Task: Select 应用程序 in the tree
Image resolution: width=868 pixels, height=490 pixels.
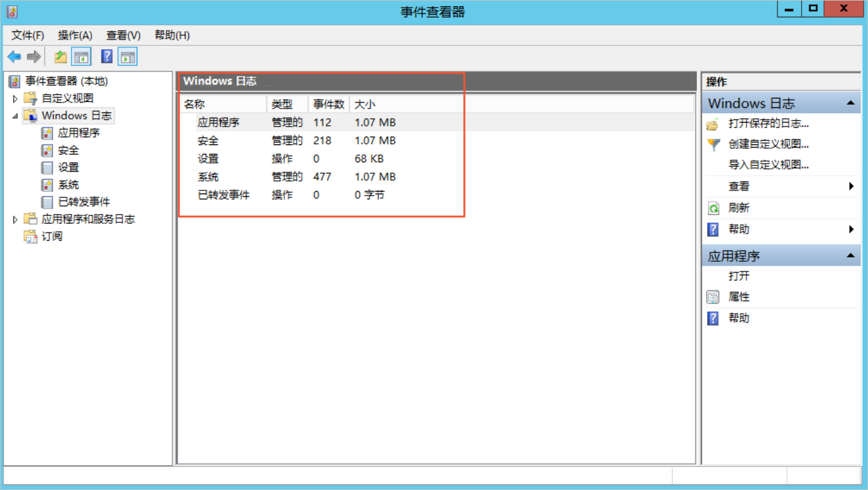Action: coord(79,133)
